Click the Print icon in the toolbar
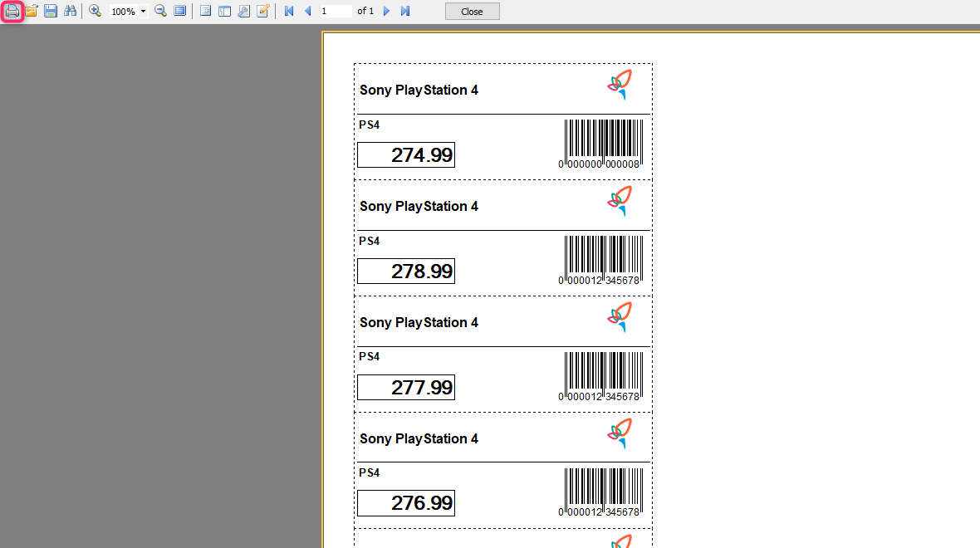 (12, 12)
